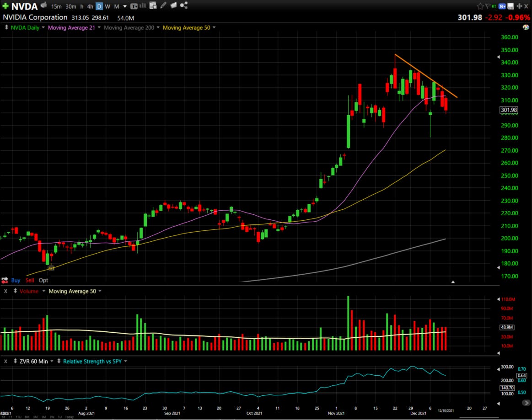Viewport: 532px width, 420px height.
Task: Click the NVDA ticker symbol
Action: [24, 6]
